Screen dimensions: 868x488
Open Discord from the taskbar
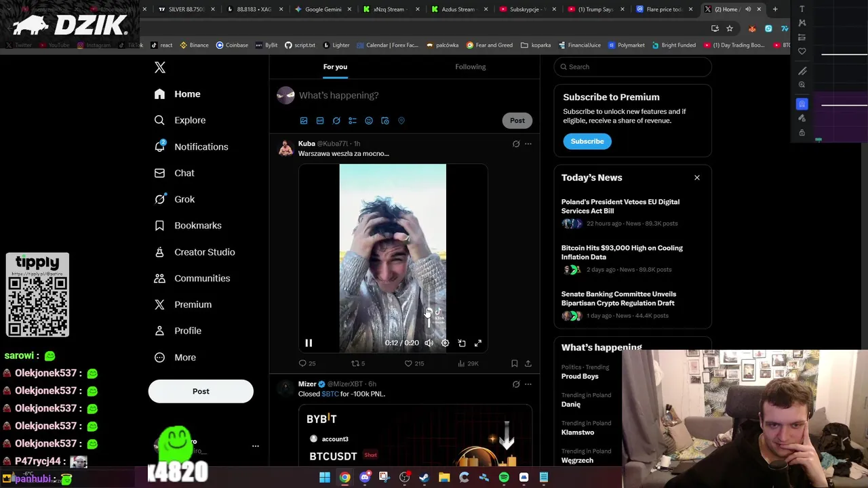365,478
